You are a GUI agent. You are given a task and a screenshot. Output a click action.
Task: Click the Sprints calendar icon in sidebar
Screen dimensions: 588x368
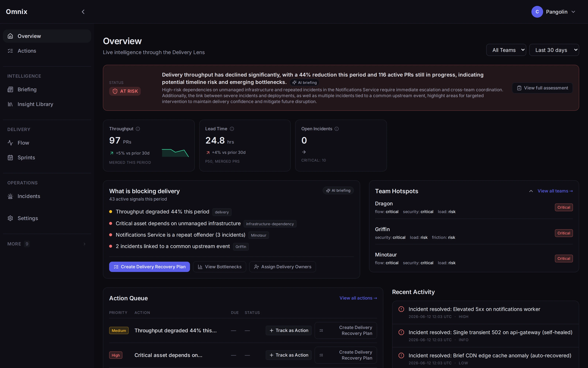(10, 158)
